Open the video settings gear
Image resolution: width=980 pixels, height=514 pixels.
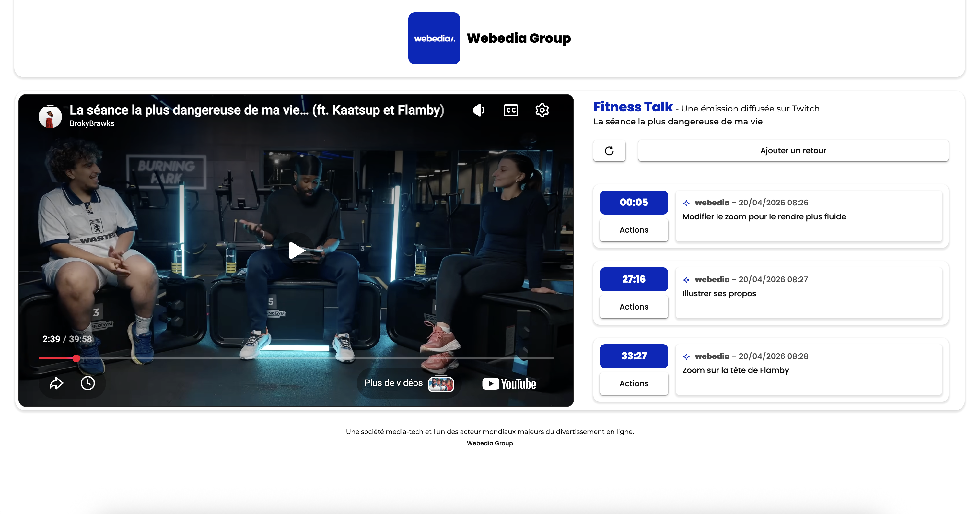pos(542,110)
